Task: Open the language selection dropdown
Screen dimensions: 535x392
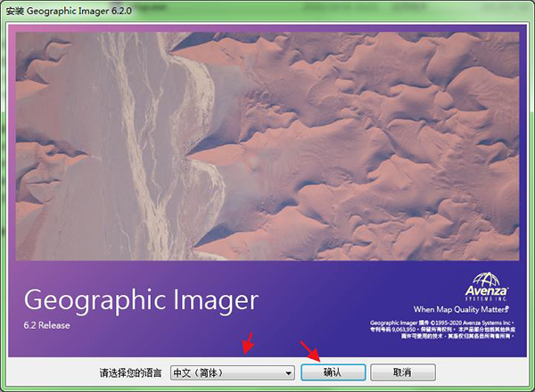Action: tap(233, 372)
